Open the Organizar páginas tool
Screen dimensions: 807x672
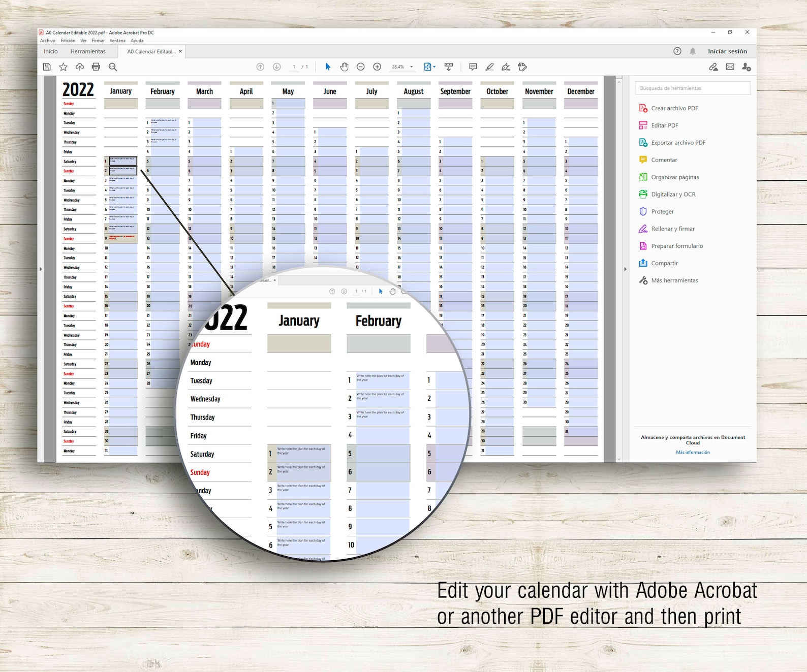point(669,177)
